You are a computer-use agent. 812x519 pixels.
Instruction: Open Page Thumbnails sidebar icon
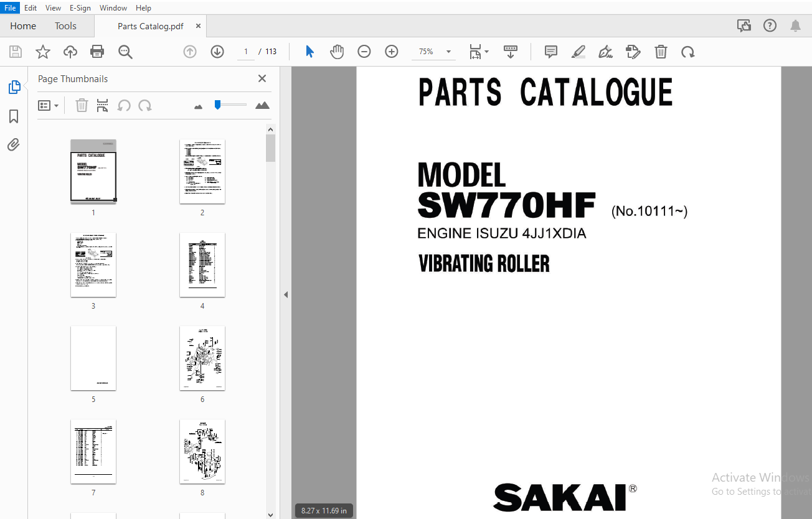tap(14, 88)
